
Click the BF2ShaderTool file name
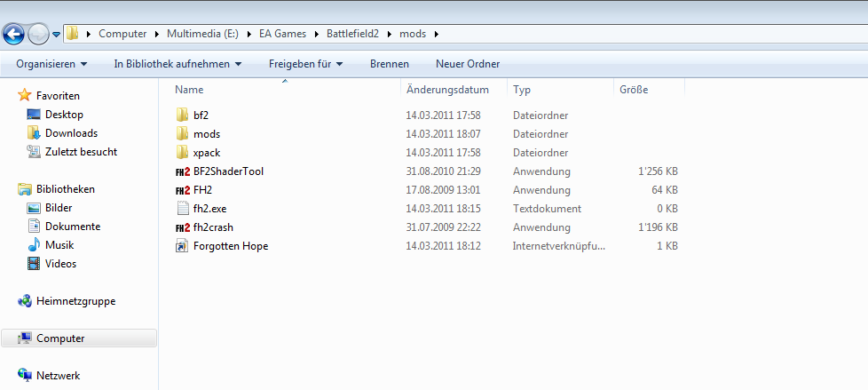click(x=229, y=171)
